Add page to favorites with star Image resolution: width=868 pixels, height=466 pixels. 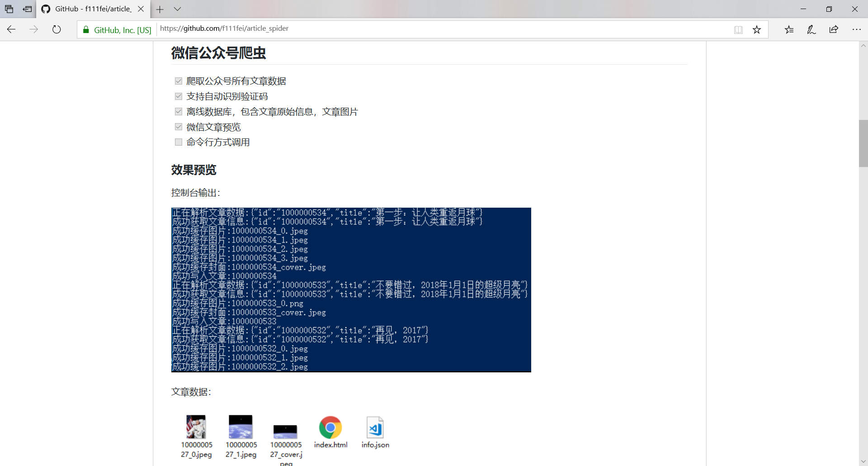coord(757,30)
